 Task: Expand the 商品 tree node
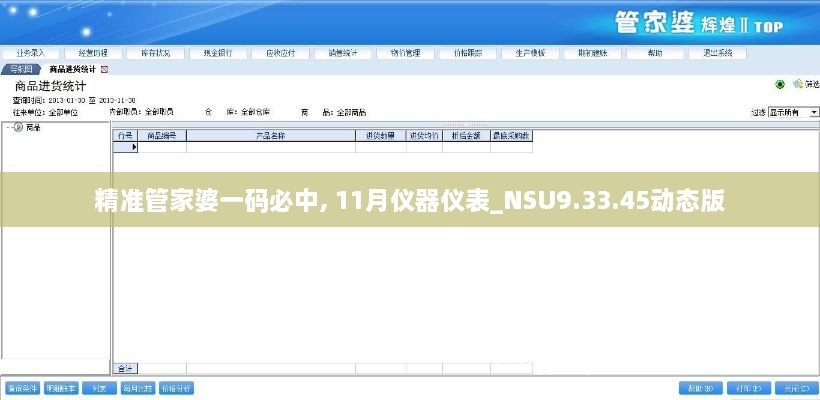click(9, 127)
